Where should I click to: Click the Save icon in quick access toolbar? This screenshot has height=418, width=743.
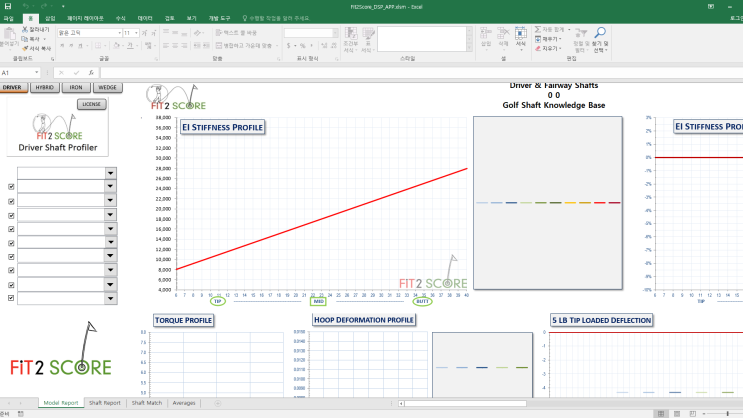(x=8, y=7)
